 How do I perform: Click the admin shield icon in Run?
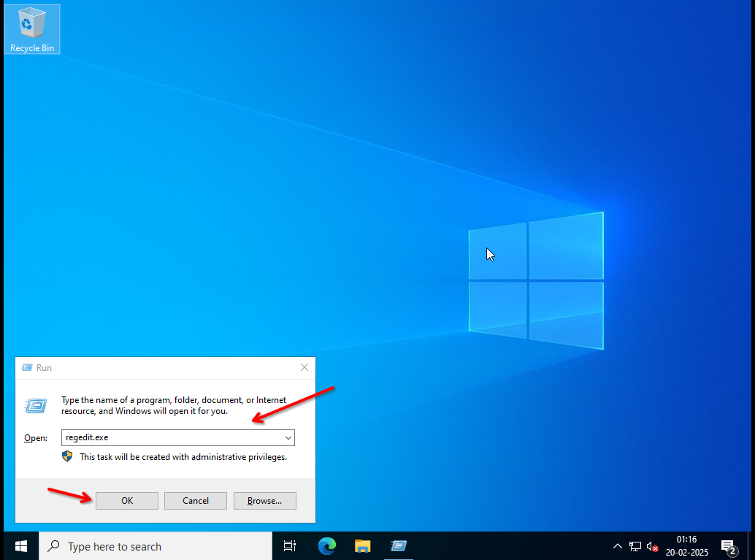coord(67,456)
